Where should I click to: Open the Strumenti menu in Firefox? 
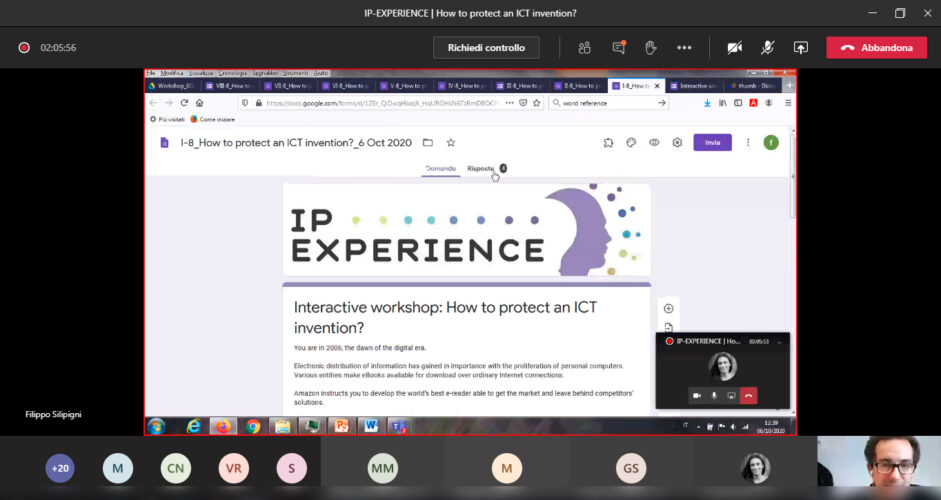296,73
